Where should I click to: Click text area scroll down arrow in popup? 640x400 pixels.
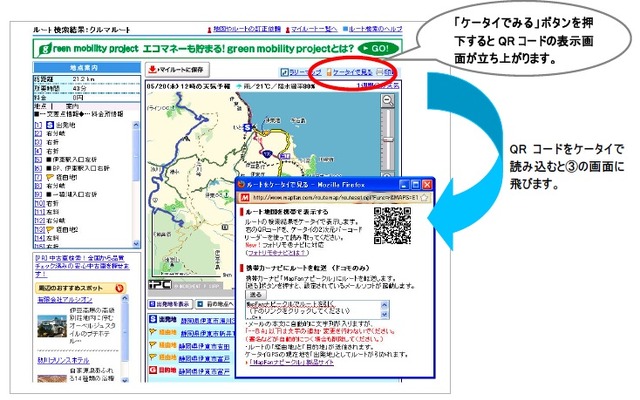[x=384, y=315]
